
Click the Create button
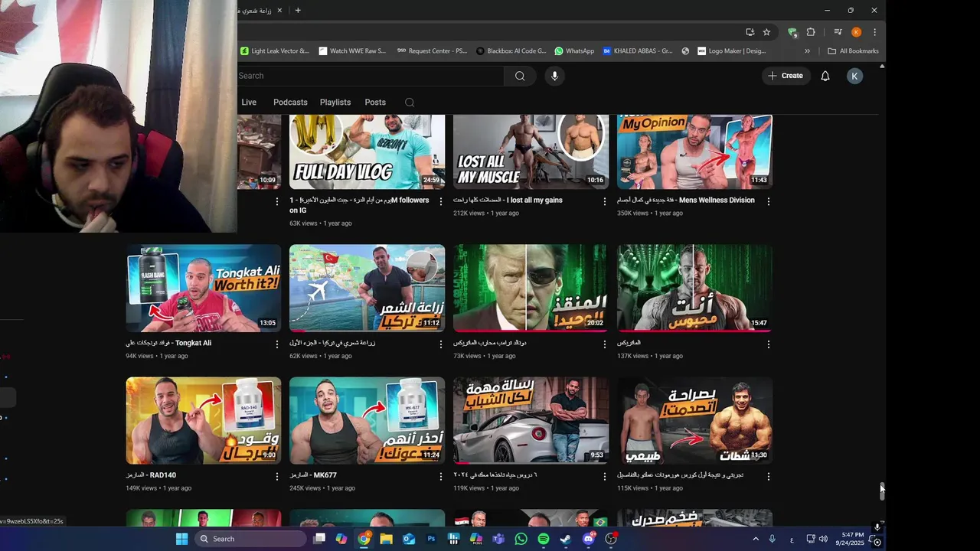click(x=786, y=76)
